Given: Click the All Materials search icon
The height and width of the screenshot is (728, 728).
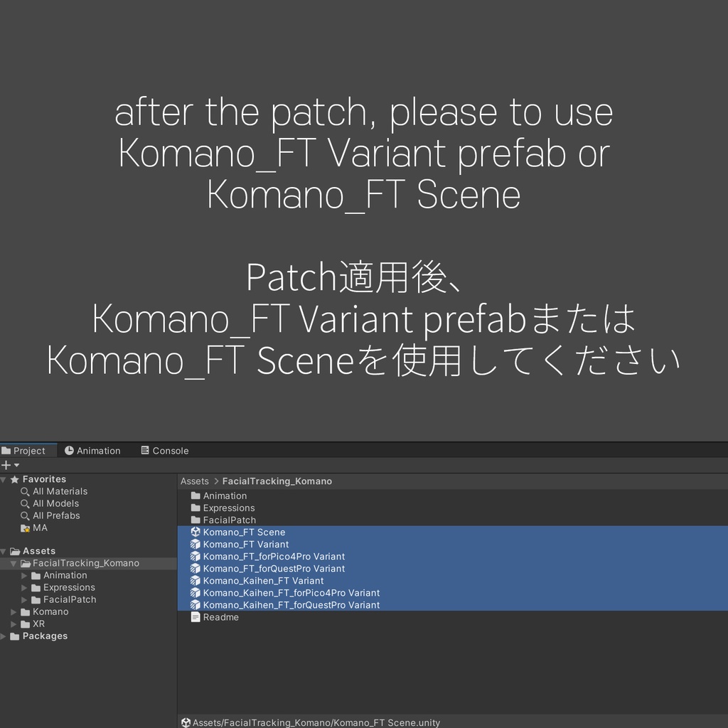Looking at the screenshot, I should [x=25, y=491].
